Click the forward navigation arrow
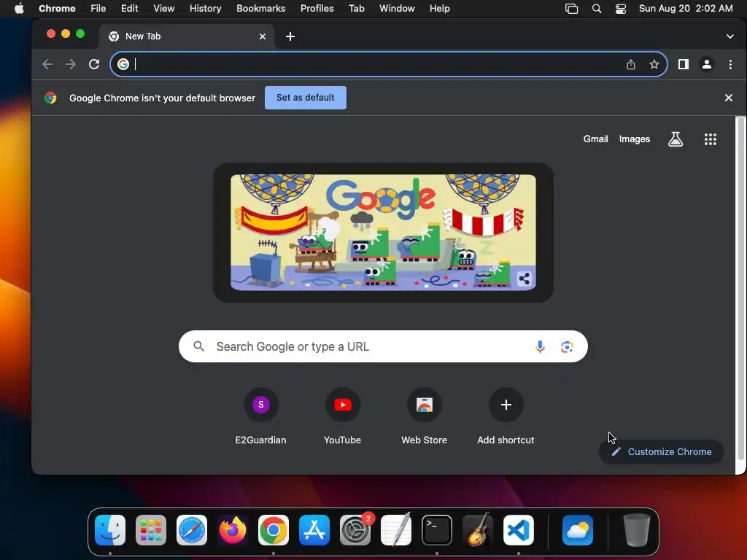The height and width of the screenshot is (560, 747). [71, 64]
